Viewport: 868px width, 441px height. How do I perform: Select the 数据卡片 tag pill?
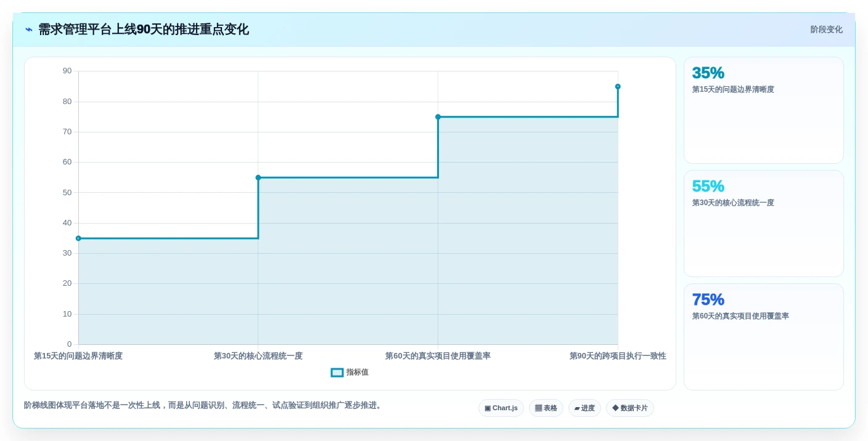coord(630,408)
